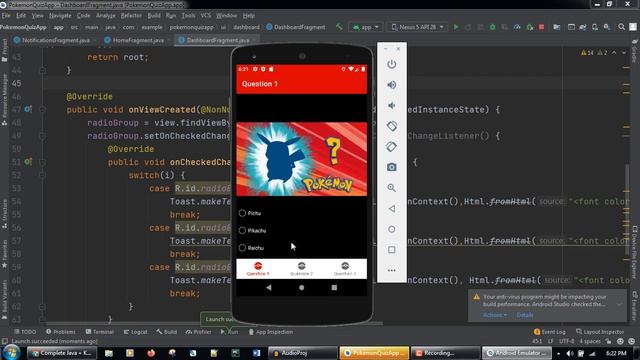640x360 pixels.
Task: Open the Refactor menu
Action: (x=131, y=16)
